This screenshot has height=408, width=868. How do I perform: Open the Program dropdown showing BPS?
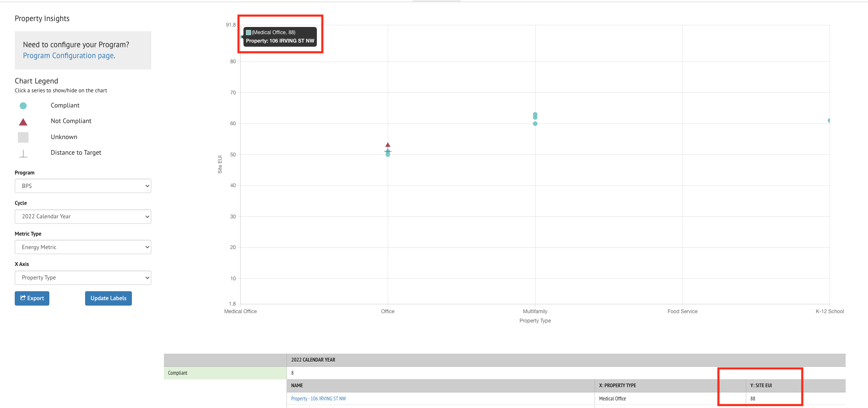pos(83,186)
